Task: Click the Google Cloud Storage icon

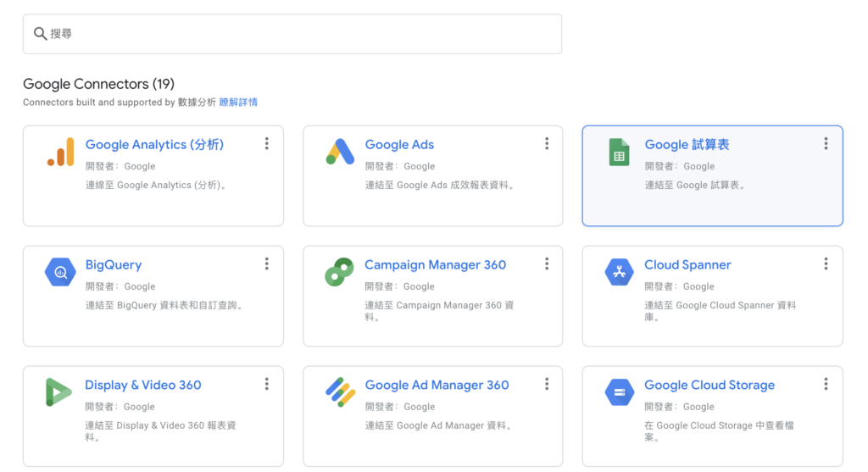Action: click(x=619, y=391)
